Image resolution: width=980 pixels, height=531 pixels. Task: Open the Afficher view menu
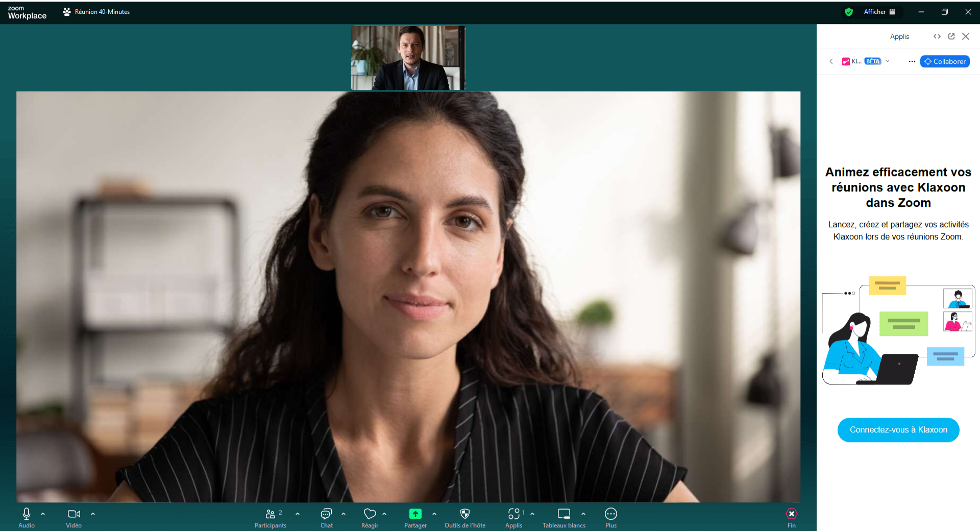879,12
